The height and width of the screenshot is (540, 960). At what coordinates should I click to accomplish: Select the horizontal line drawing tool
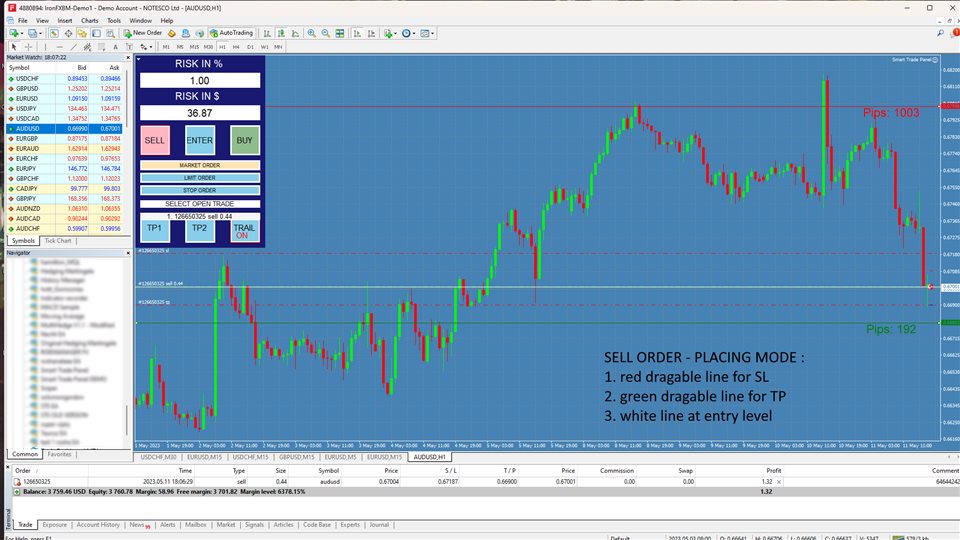[x=59, y=47]
